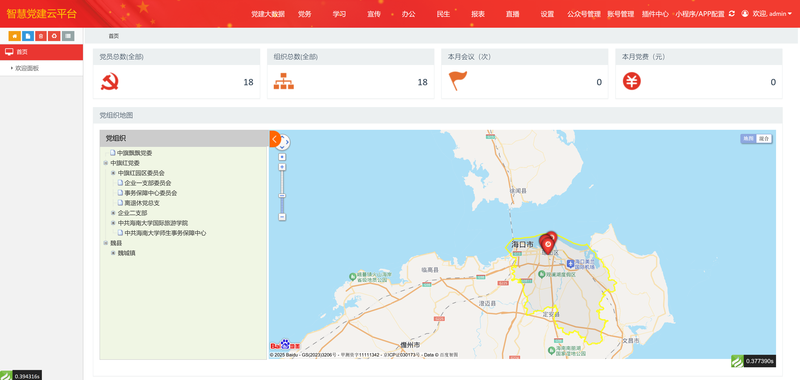Switch the map to 地图 view
The width and height of the screenshot is (800, 380).
(x=748, y=138)
